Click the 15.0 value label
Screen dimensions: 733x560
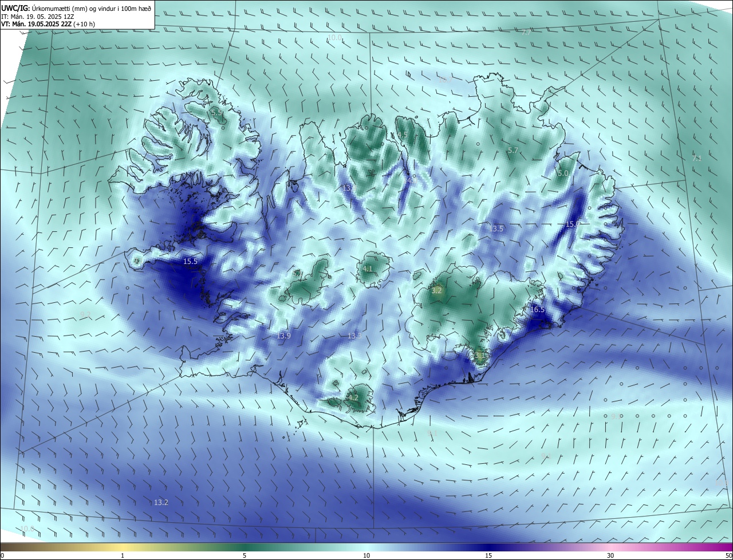(573, 224)
